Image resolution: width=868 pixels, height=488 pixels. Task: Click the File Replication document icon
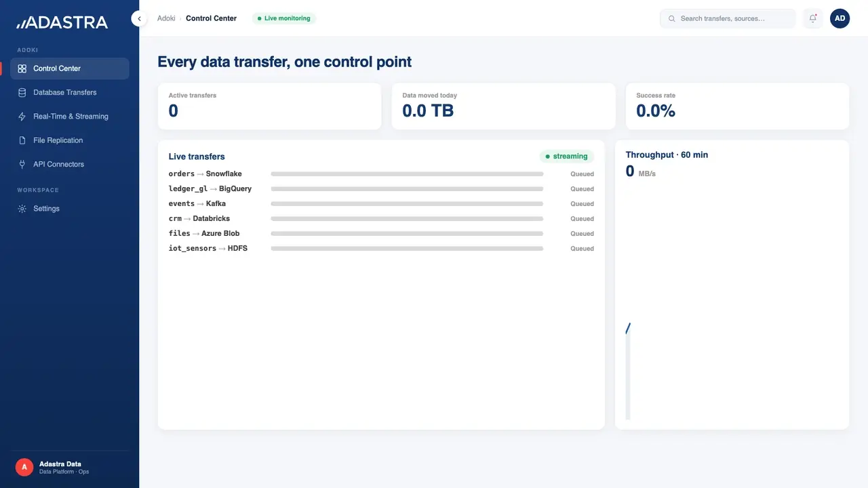[x=22, y=140]
